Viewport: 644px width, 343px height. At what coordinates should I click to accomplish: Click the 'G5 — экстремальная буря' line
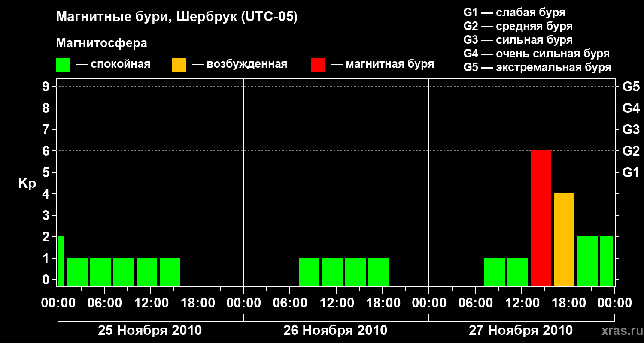point(537,67)
